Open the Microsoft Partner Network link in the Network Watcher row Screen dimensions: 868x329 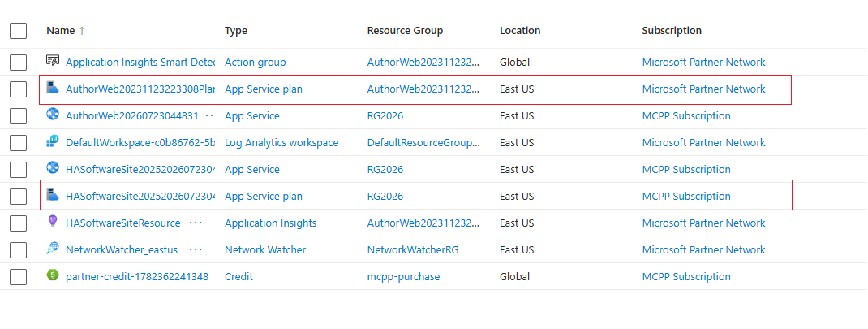point(703,249)
